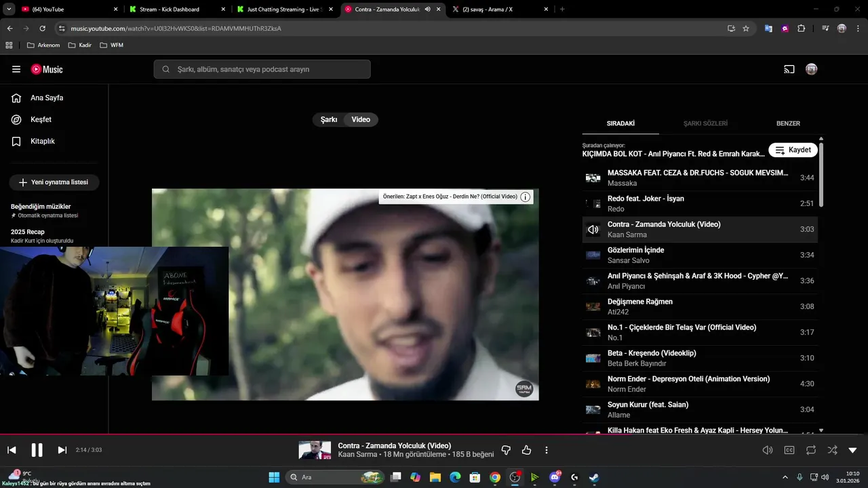Show hidden system tray icons

(x=785, y=477)
